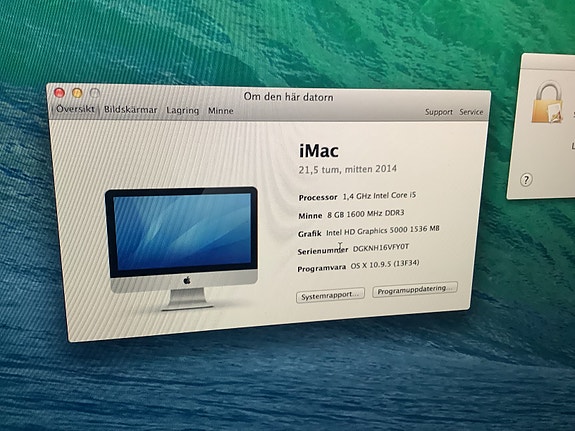Click the Apple logo on the iMac picture
The image size is (575, 431).
(187, 281)
